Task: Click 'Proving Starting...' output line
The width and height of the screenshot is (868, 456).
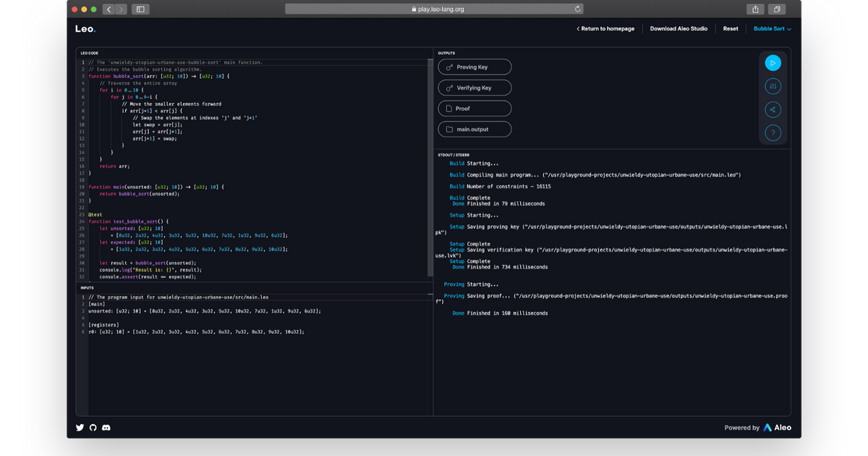Action: click(x=471, y=284)
